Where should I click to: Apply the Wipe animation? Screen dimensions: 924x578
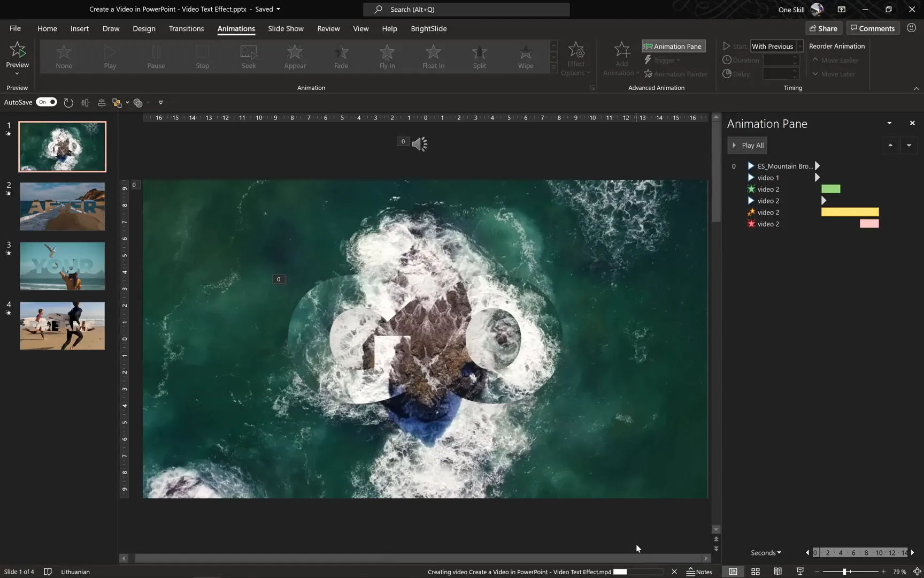(x=525, y=56)
